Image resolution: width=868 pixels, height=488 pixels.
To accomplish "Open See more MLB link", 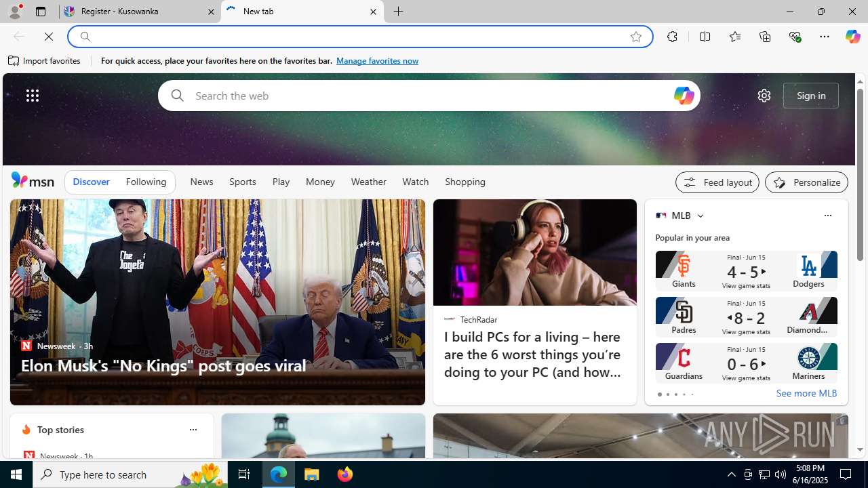I will coord(806,393).
